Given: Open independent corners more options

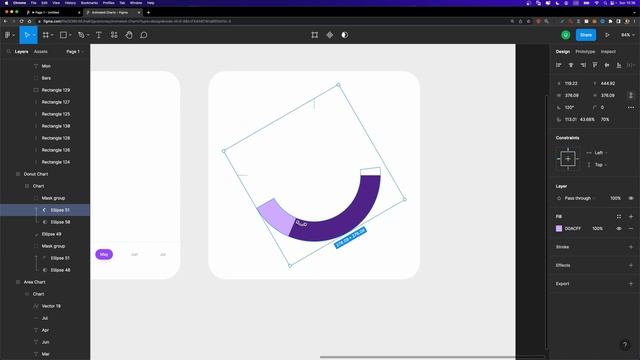Looking at the screenshot, I should 631,107.
